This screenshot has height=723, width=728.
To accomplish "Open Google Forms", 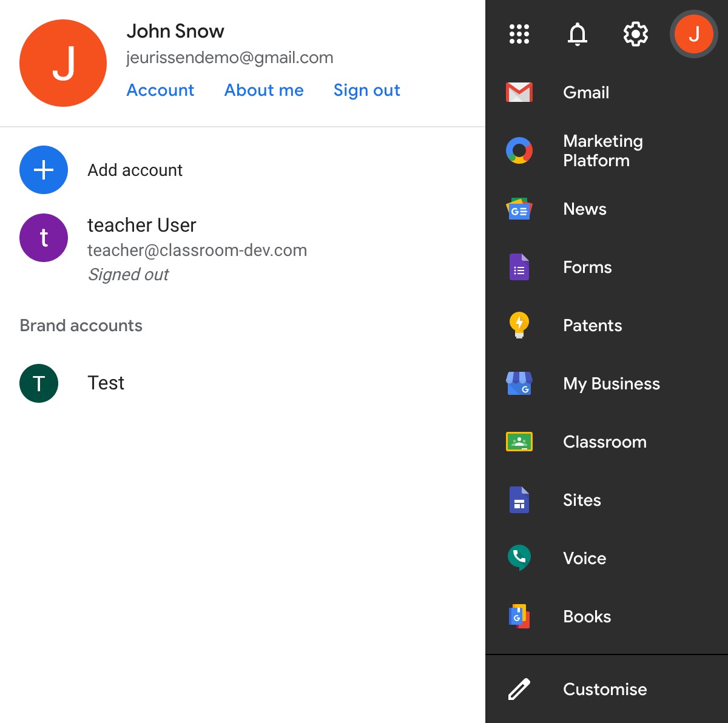I will (x=587, y=267).
